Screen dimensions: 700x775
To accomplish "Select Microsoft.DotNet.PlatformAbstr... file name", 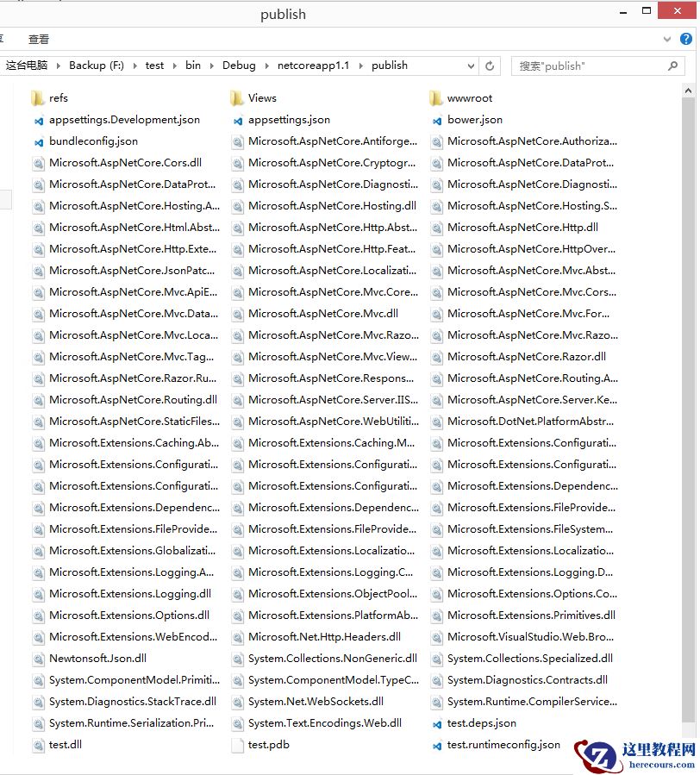I will point(530,422).
